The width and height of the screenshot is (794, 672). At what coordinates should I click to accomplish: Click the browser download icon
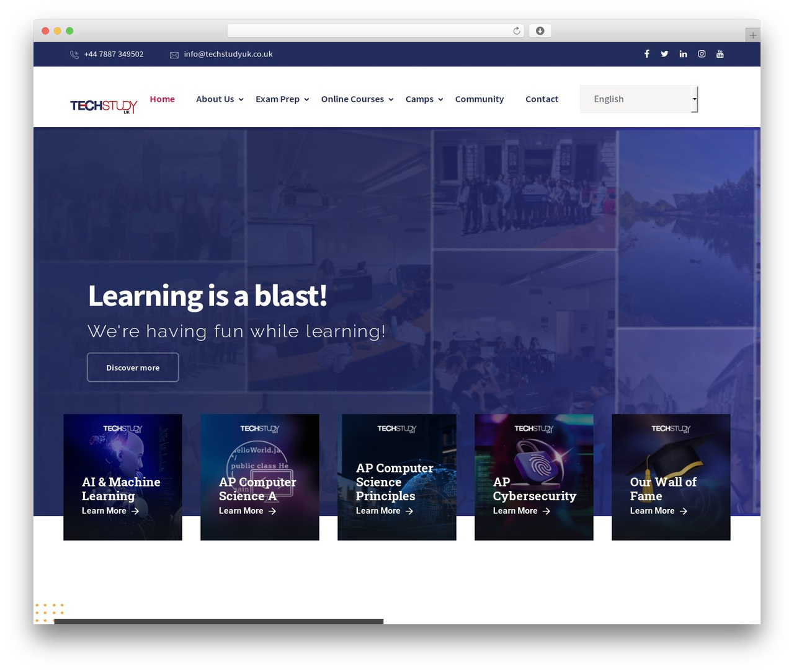pos(540,31)
